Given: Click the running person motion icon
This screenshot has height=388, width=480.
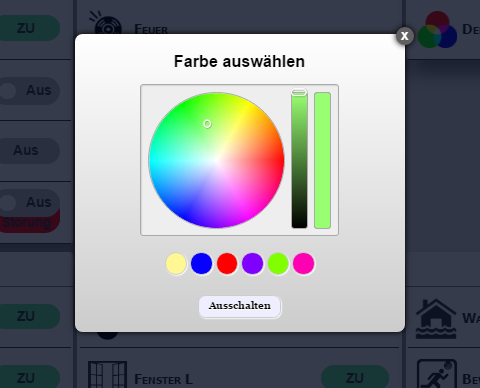Looking at the screenshot, I should [437, 374].
